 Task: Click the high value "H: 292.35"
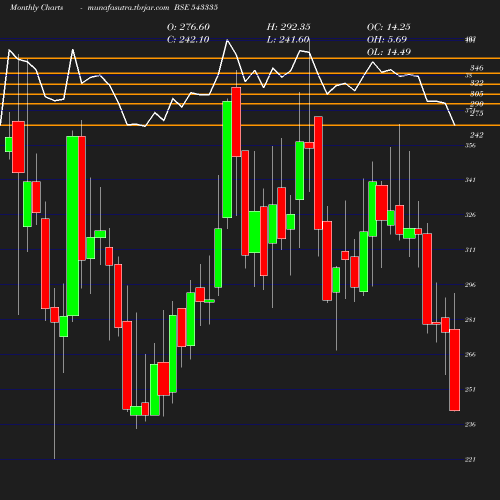coord(289,27)
